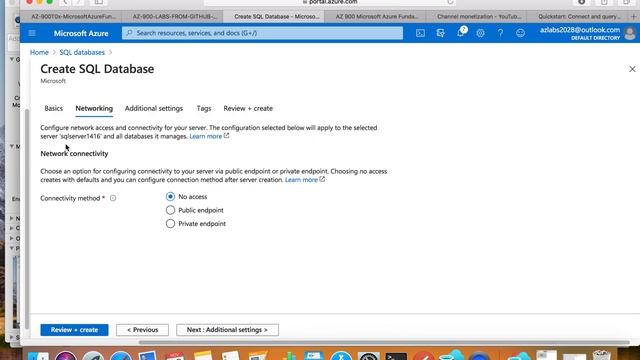Open the account avatar menu
The image size is (640, 360).
(x=630, y=33)
